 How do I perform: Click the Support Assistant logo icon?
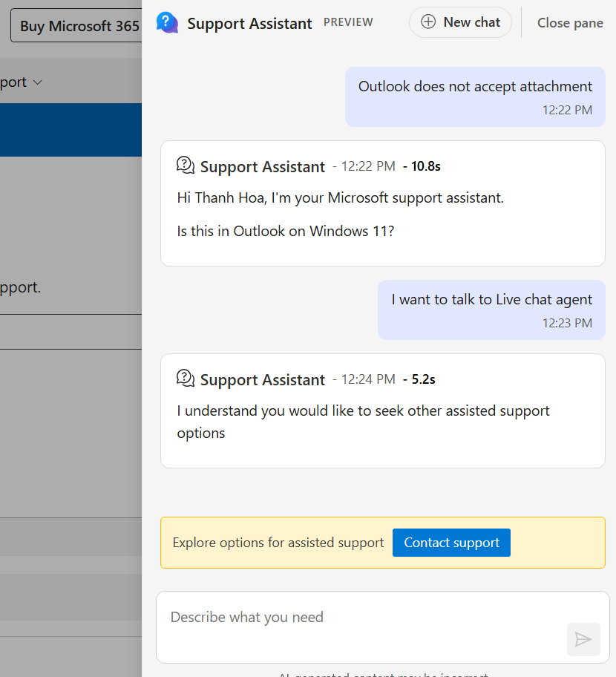coord(167,22)
